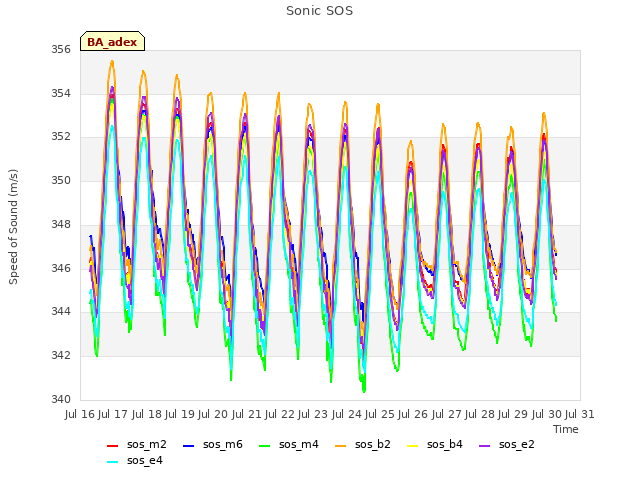Click the 342 y-axis tick value
Screen dimensions: 640x480
point(61,356)
